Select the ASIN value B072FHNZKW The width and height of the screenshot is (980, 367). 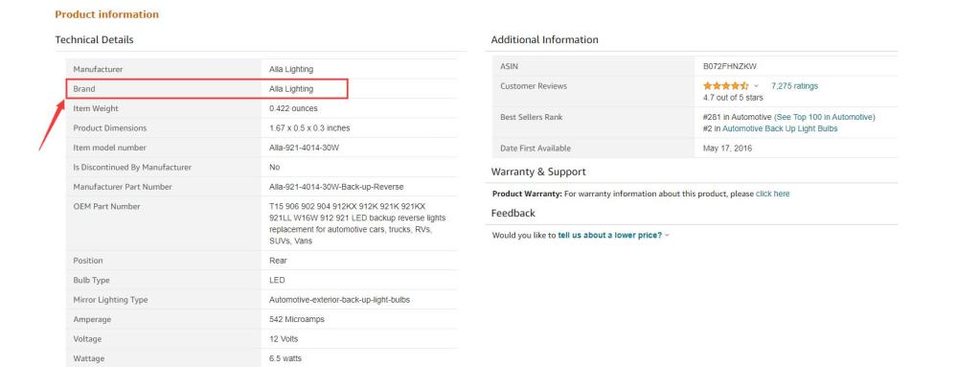[x=730, y=66]
